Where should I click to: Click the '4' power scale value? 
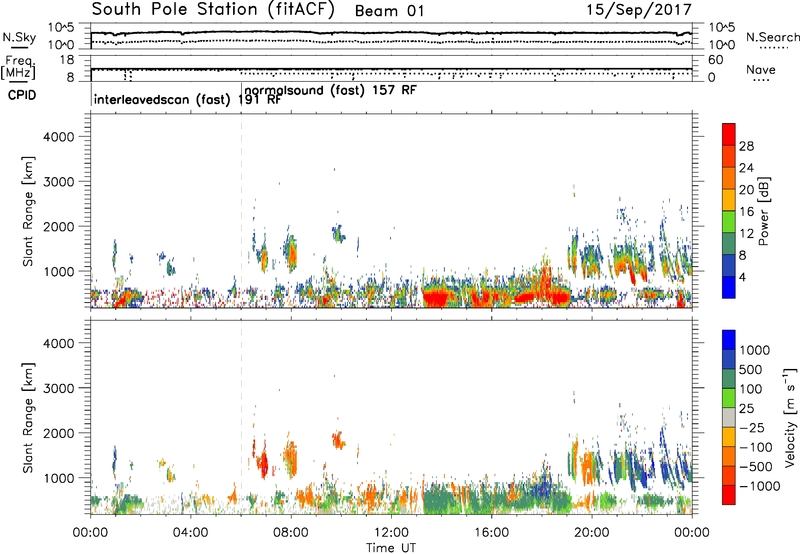(x=742, y=278)
